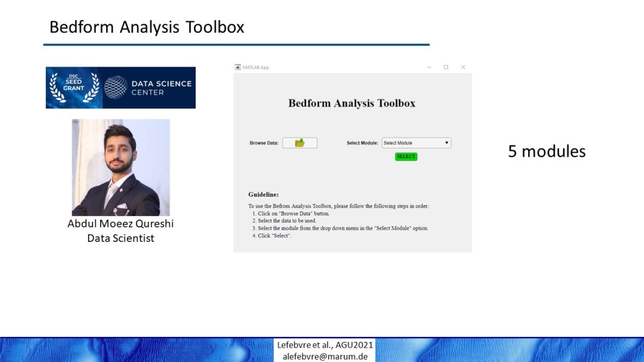This screenshot has height=362, width=644.
Task: Maximize the MATLAB App window
Action: pos(446,67)
